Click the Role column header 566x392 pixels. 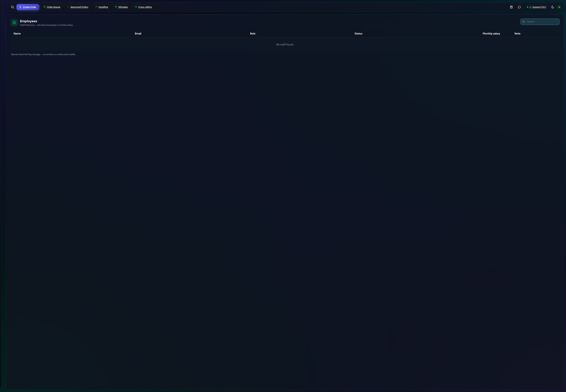coord(253,34)
